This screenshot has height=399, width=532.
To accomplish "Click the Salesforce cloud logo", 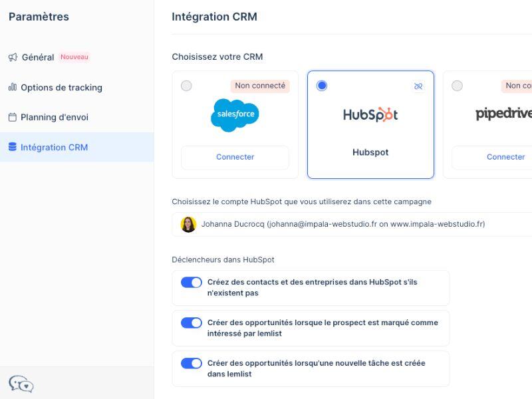I will tap(235, 114).
